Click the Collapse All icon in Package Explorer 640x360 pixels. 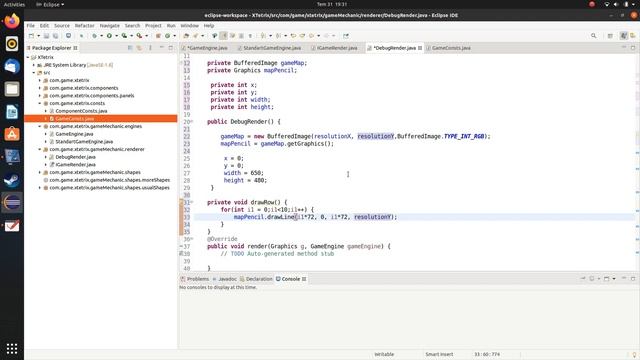pos(130,48)
